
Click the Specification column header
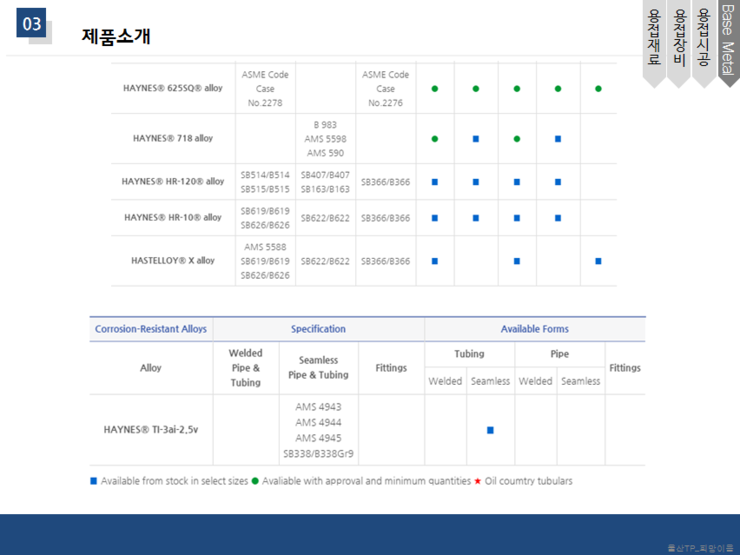point(318,329)
